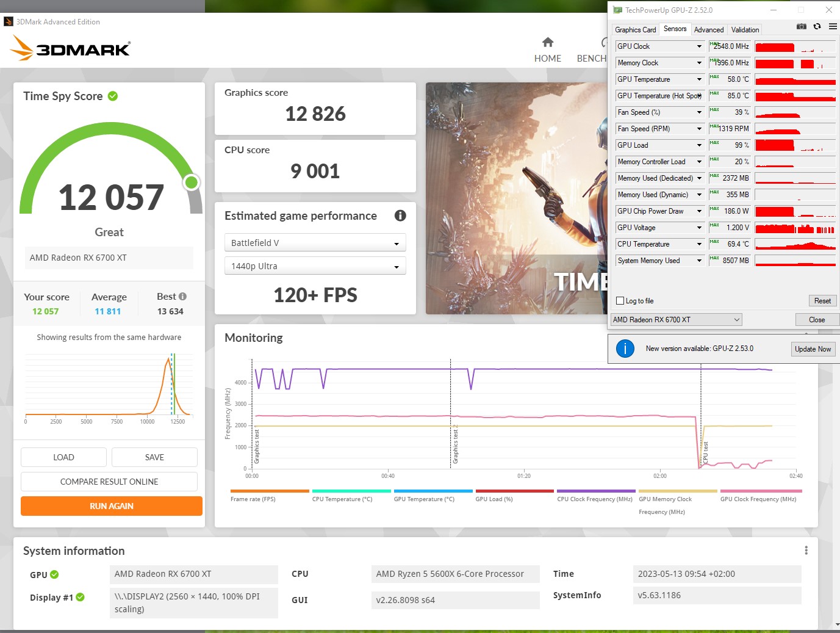Image resolution: width=840 pixels, height=633 pixels.
Task: Click the Frame rate (FPS) orange legend swatch
Action: coord(270,491)
